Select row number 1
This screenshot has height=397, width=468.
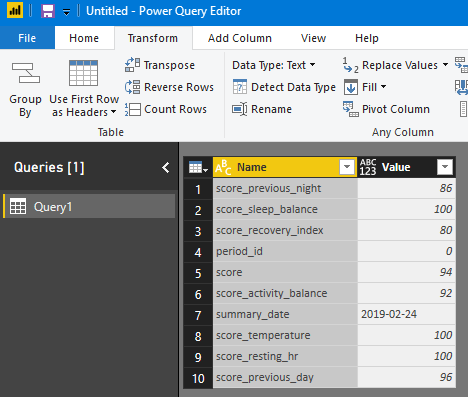(198, 189)
